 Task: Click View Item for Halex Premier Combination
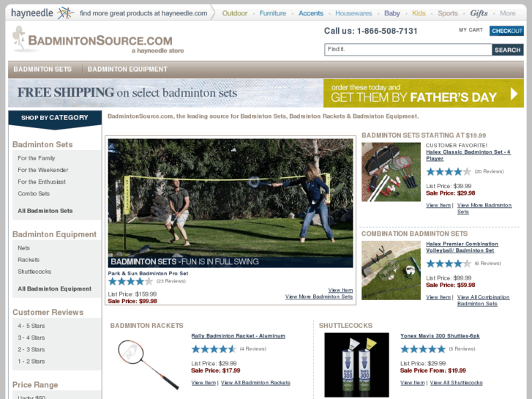coord(438,297)
